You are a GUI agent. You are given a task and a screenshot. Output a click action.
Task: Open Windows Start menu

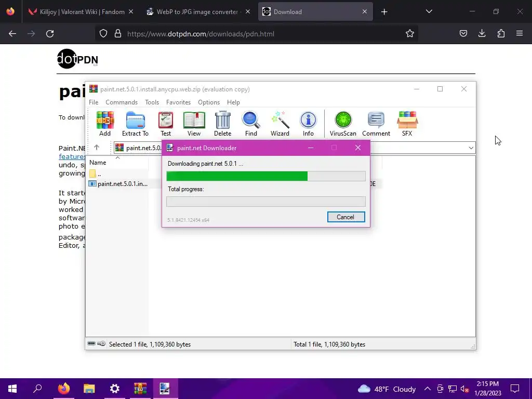pos(12,389)
